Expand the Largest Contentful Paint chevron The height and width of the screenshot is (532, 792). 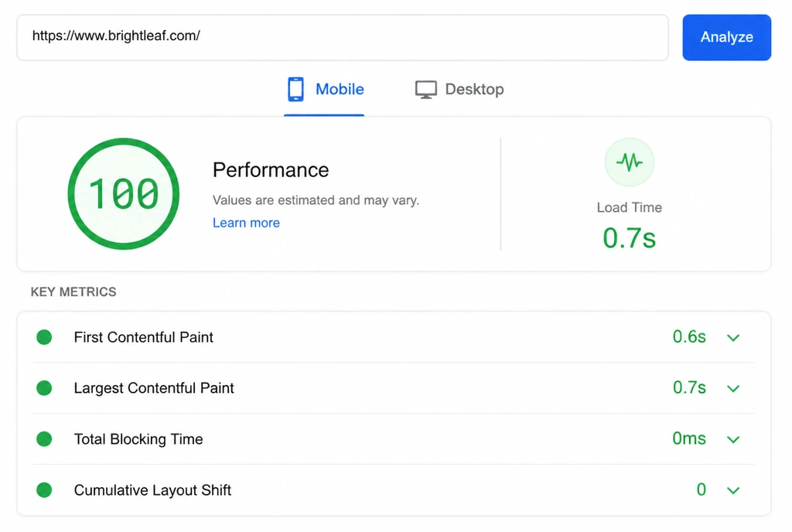[733, 388]
